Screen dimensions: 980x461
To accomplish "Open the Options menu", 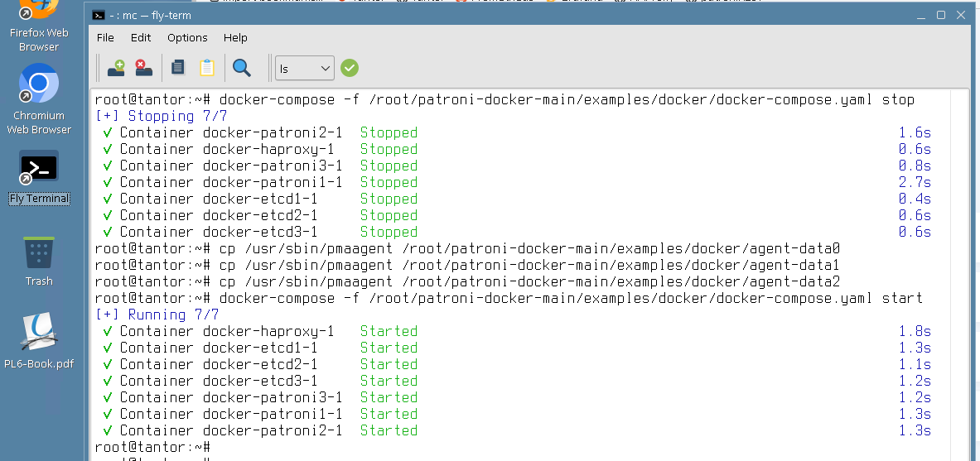I will click(187, 37).
